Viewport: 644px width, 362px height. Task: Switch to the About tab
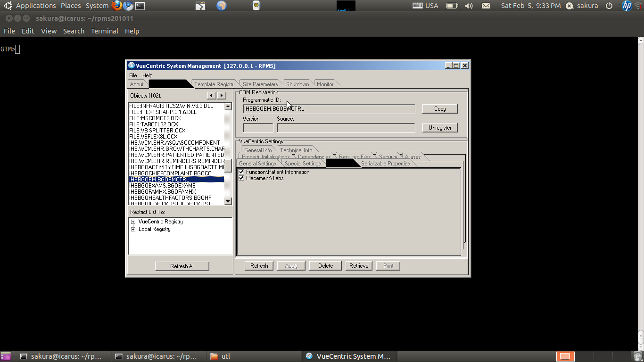click(137, 84)
